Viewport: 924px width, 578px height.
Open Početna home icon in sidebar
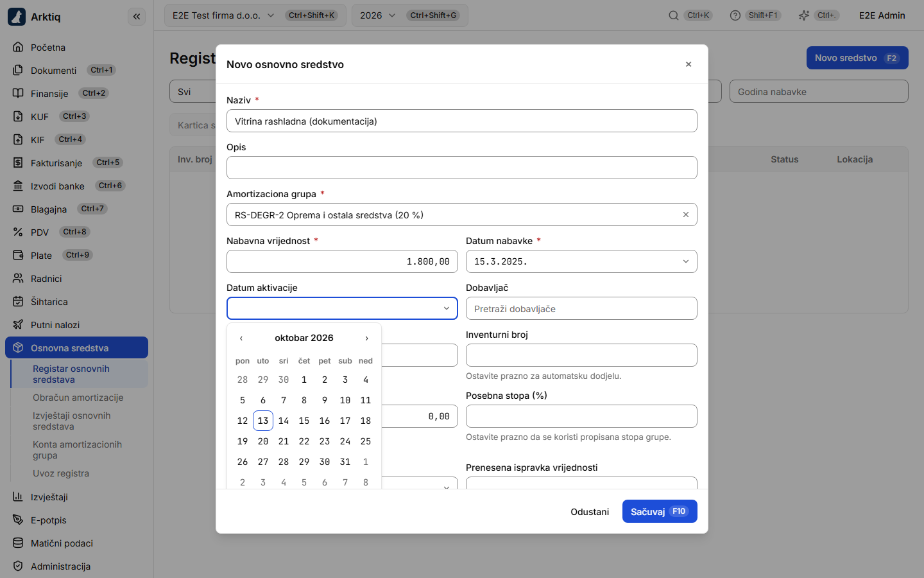[18, 47]
